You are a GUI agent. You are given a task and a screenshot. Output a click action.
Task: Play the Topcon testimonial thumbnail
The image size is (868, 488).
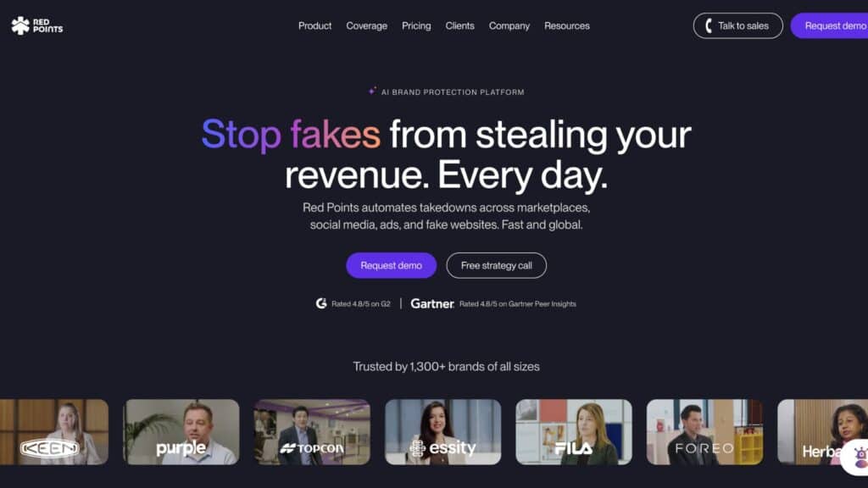pyautogui.click(x=312, y=432)
